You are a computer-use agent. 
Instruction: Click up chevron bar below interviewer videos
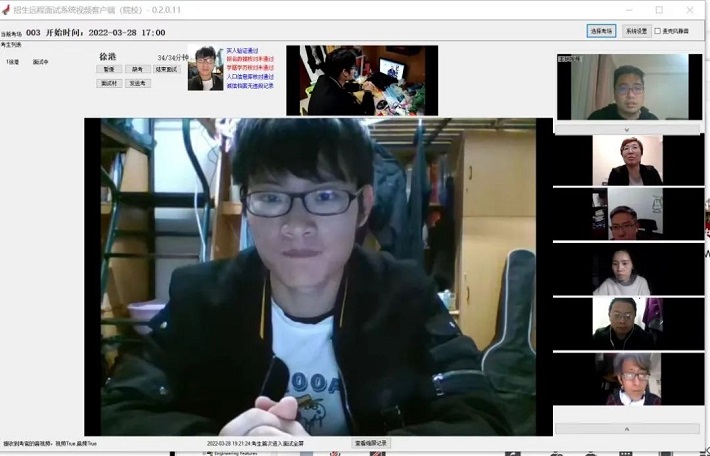(626, 428)
